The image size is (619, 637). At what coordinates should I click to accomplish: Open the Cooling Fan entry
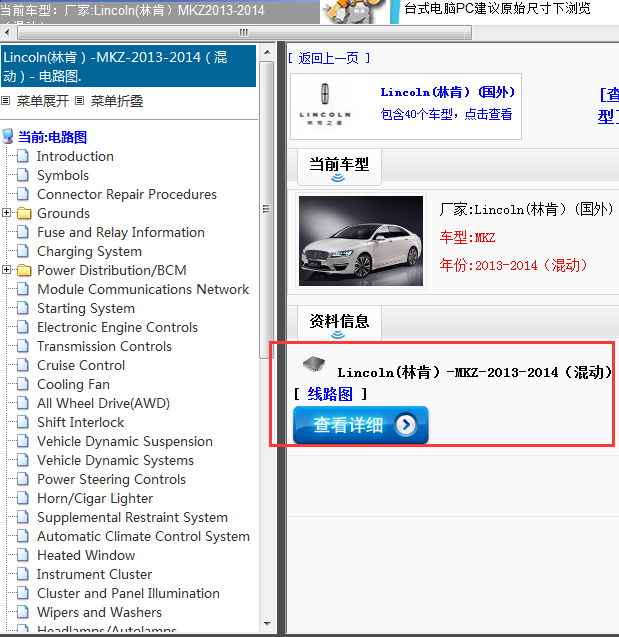tap(74, 384)
